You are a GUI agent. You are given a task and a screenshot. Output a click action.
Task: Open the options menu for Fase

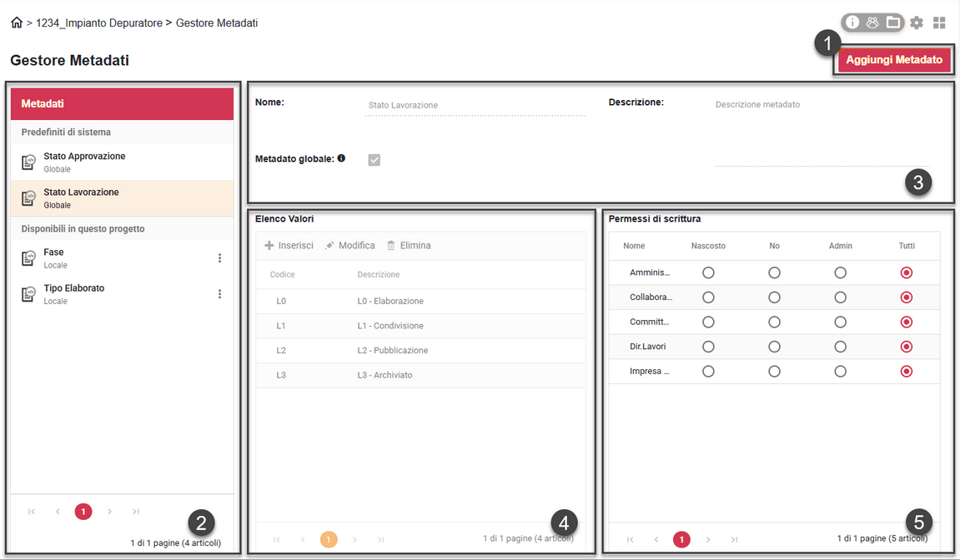pos(219,257)
